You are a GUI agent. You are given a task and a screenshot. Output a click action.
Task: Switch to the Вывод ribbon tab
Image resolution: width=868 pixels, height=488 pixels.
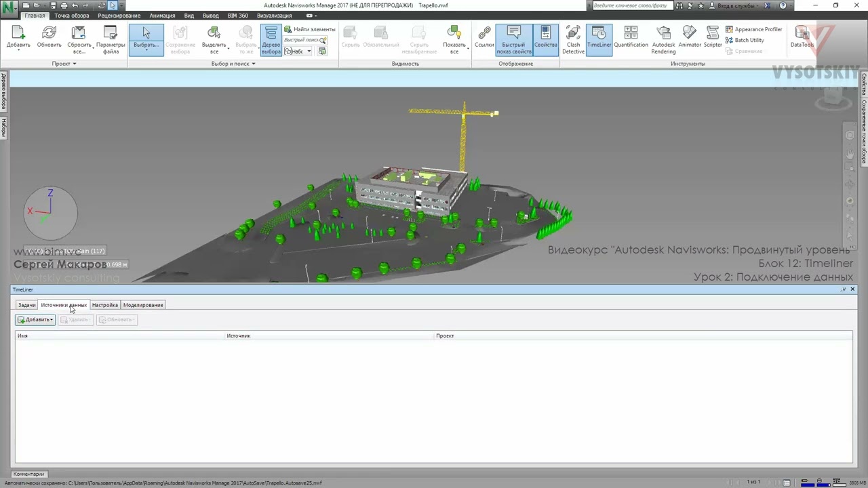click(x=211, y=16)
